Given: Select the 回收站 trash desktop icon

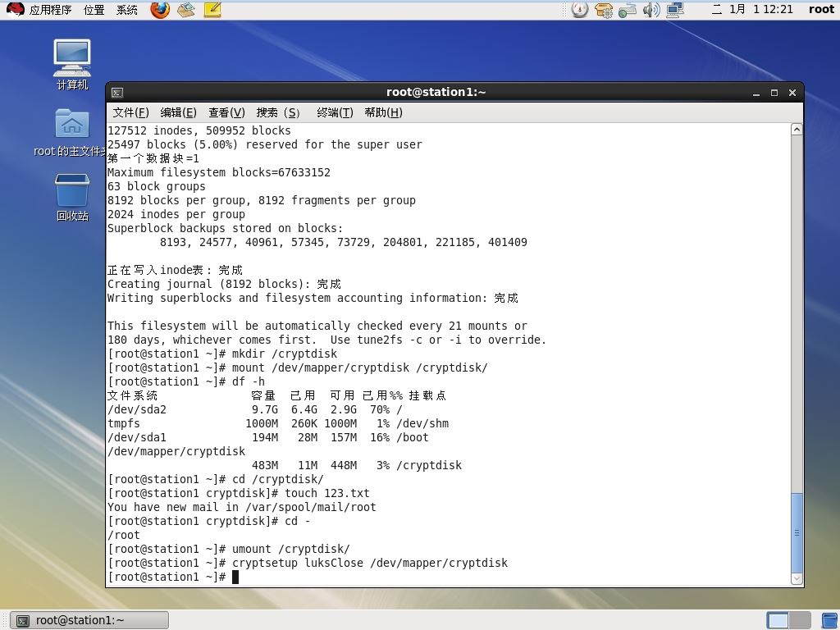Looking at the screenshot, I should (x=72, y=197).
